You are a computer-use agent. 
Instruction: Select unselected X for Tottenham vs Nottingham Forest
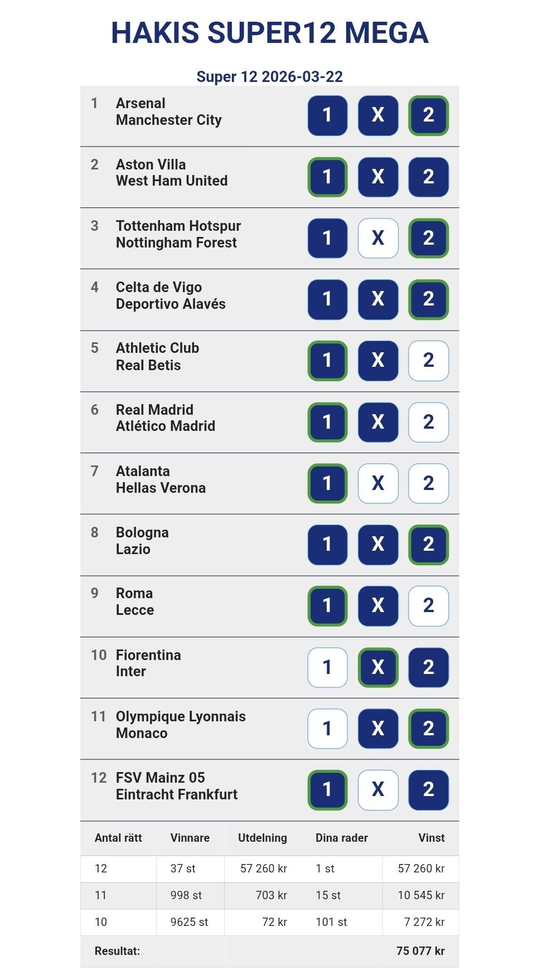coord(378,238)
